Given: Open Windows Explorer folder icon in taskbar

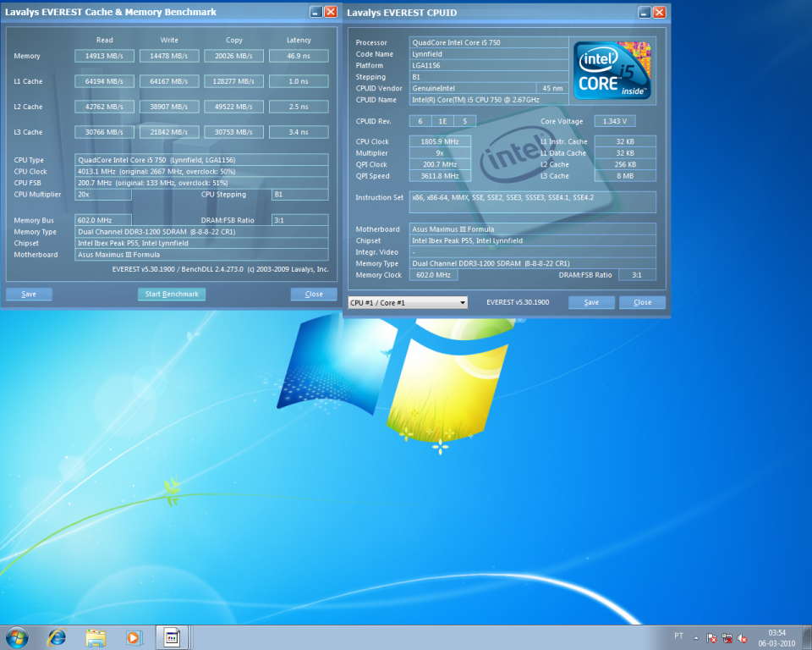Looking at the screenshot, I should (x=96, y=636).
